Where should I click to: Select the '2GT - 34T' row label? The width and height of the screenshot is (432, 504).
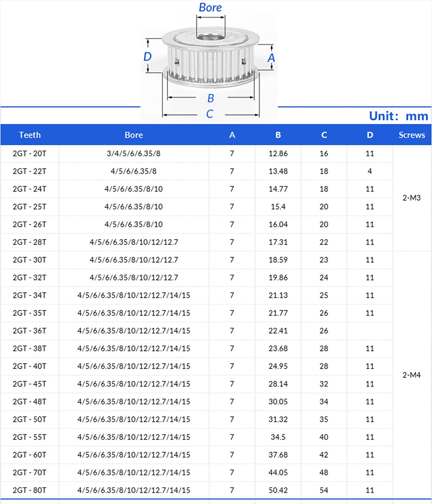tap(30, 295)
